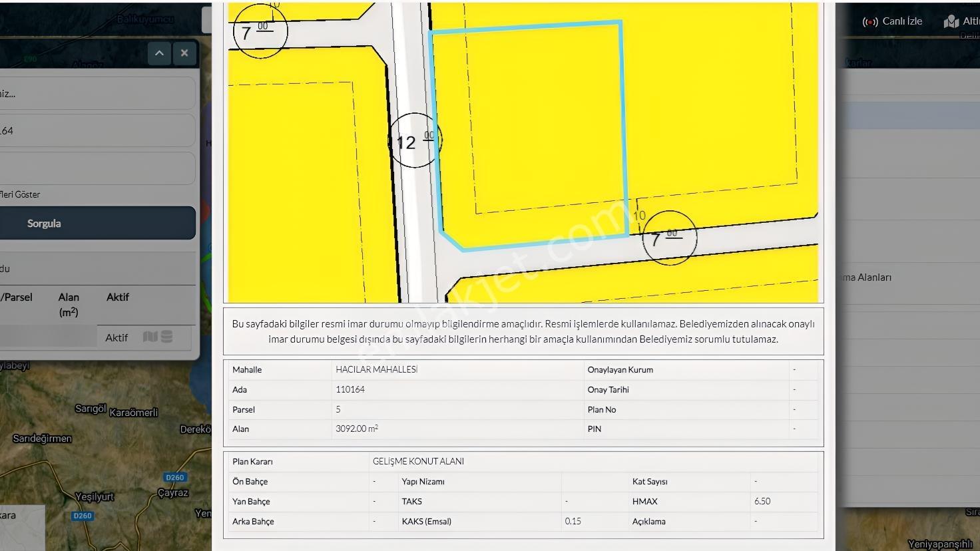Open the map icon in the Aktif row
980x551 pixels.
(150, 337)
